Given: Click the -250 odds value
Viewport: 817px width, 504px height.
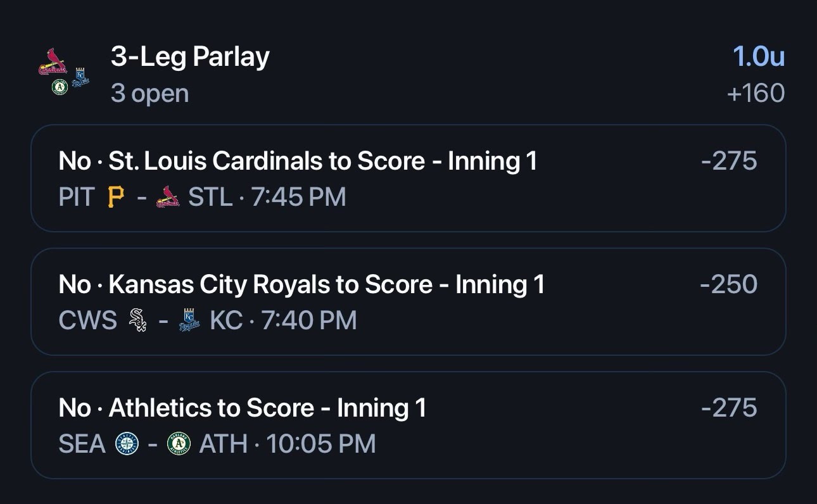Looking at the screenshot, I should point(728,284).
